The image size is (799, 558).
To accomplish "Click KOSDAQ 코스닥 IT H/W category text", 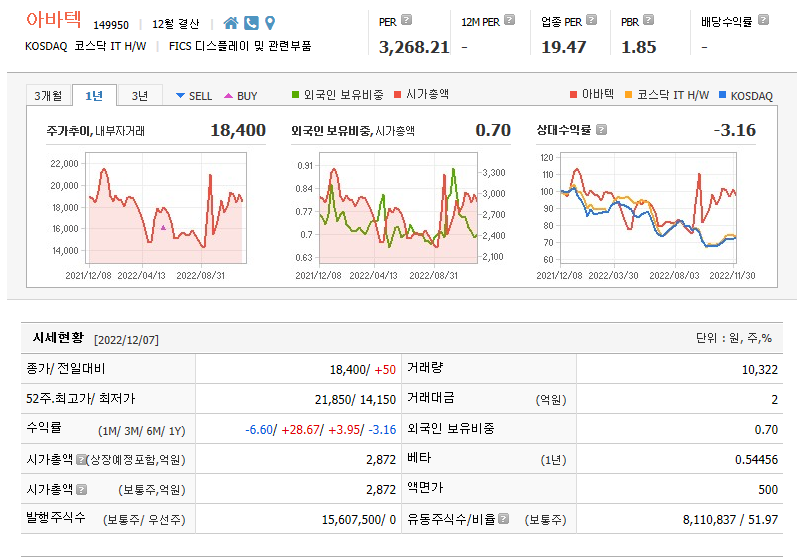I will click(86, 46).
